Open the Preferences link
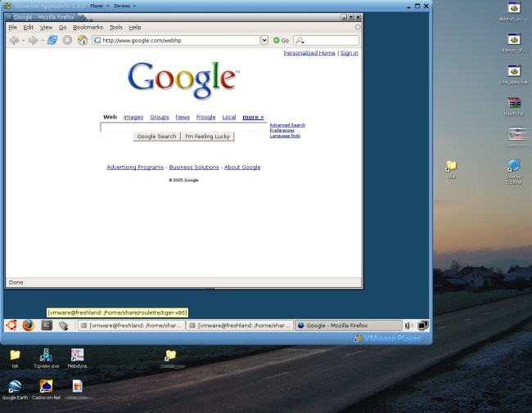Screen dimensions: 532x413 pyautogui.click(x=282, y=130)
